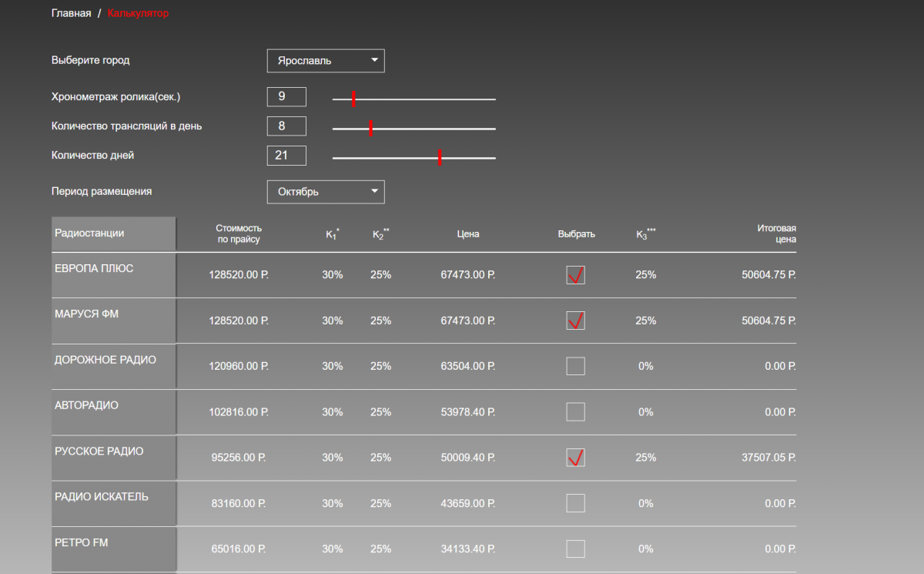
Task: Select the ДОРОЖНОЕ РАДИО checkbox
Action: tap(575, 366)
